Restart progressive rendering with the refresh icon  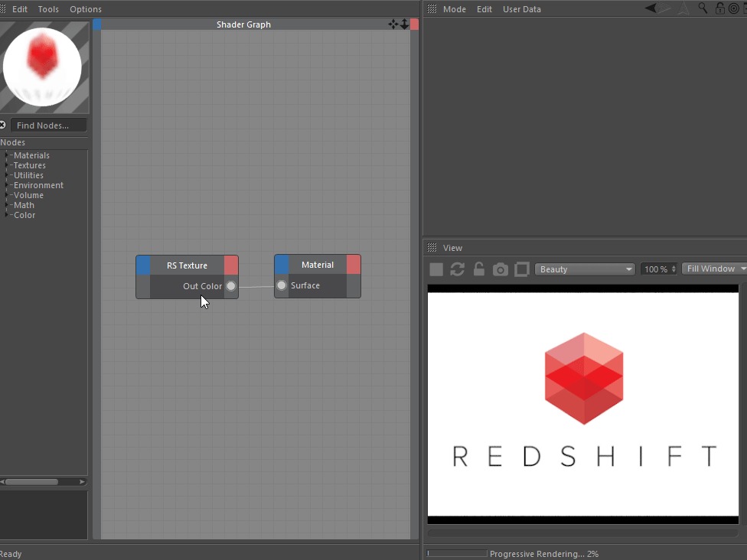coord(457,269)
